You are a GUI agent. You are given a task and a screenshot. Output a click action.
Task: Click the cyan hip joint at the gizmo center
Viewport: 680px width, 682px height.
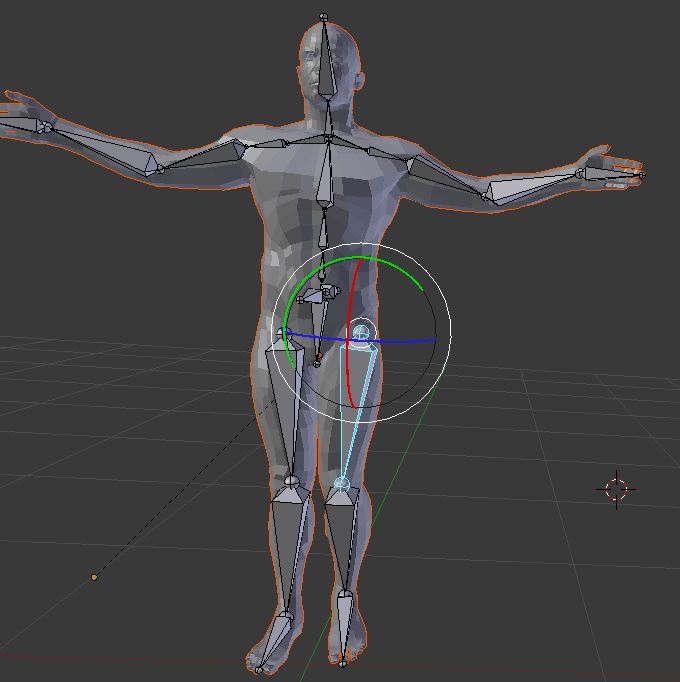point(361,333)
